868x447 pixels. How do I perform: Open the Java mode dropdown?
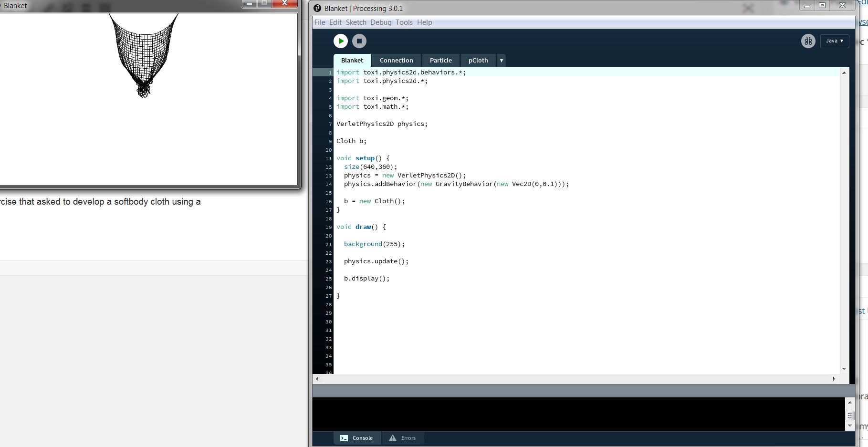click(x=834, y=41)
